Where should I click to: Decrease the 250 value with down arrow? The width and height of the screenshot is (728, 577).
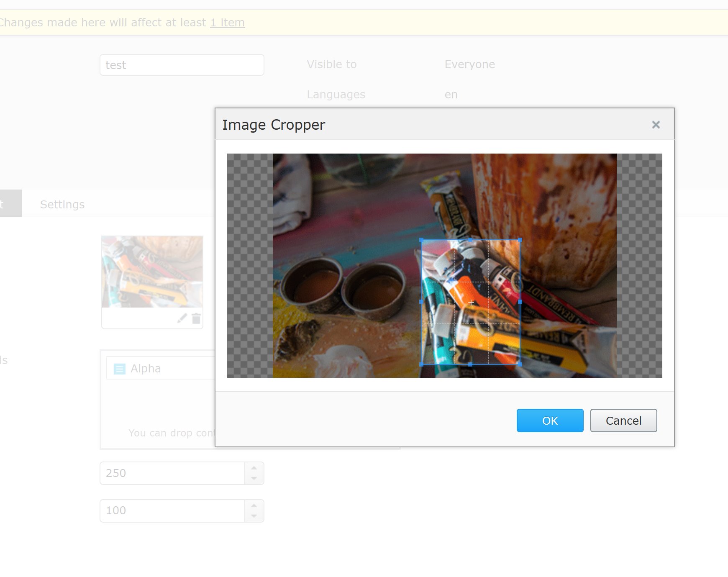pyautogui.click(x=254, y=478)
